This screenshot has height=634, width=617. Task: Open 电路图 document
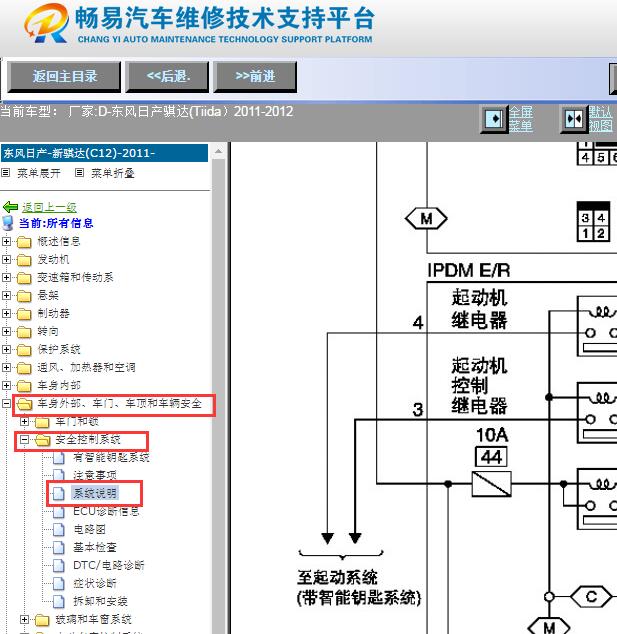coord(89,529)
